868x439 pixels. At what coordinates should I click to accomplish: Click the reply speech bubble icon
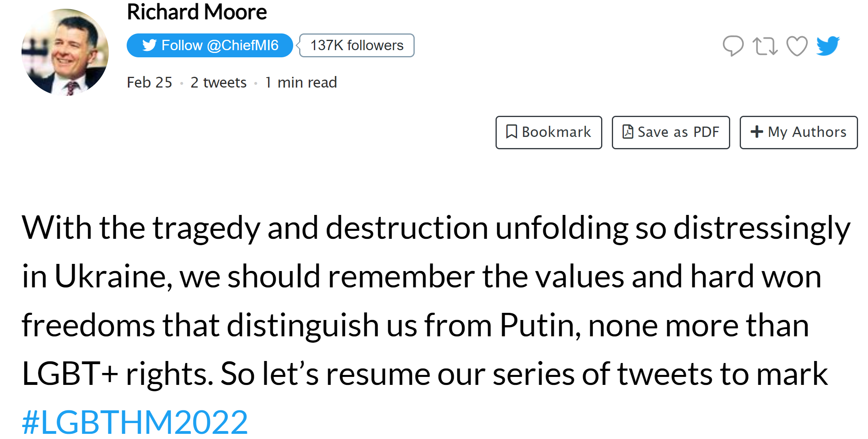733,46
